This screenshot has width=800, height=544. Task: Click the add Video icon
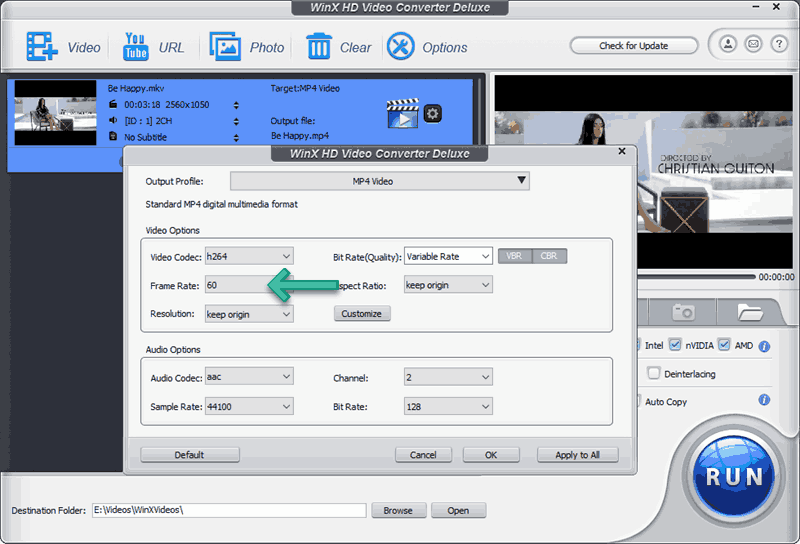[x=42, y=46]
